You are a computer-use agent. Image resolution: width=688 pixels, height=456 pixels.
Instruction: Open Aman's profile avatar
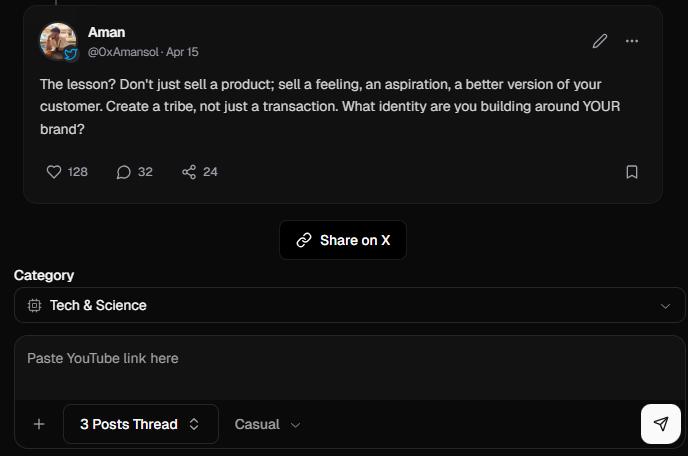pyautogui.click(x=58, y=41)
